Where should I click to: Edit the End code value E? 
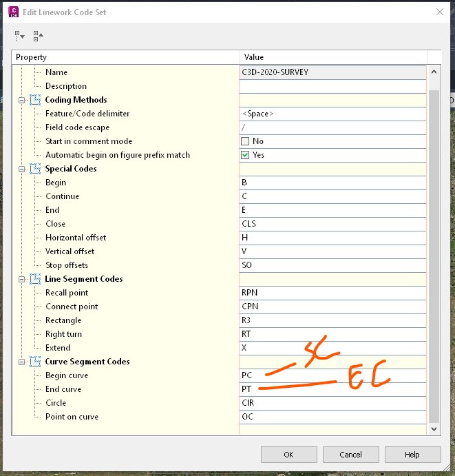coord(332,210)
